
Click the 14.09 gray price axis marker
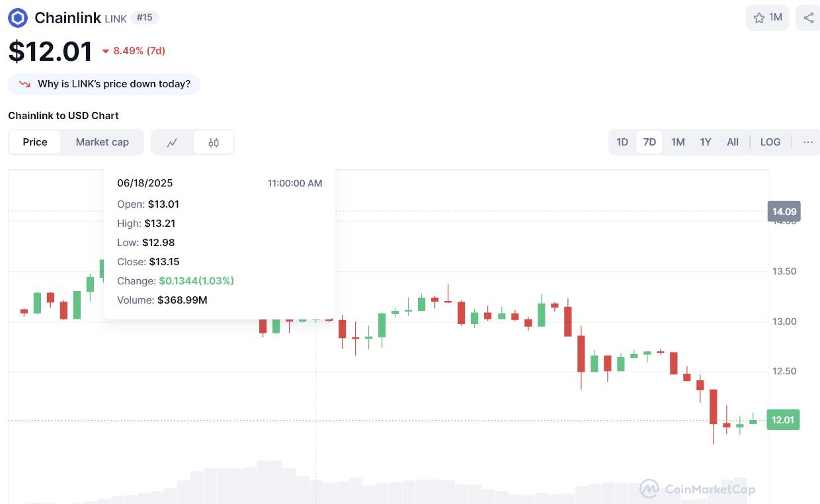[x=784, y=212]
